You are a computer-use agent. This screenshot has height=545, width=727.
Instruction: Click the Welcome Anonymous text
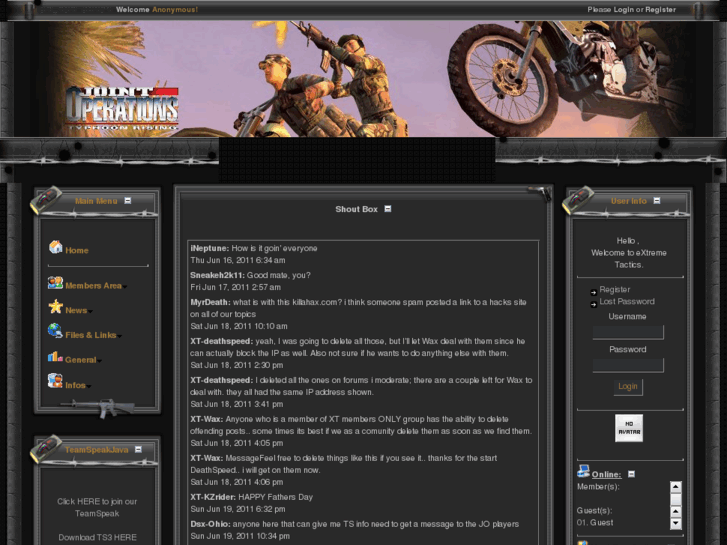(x=157, y=9)
